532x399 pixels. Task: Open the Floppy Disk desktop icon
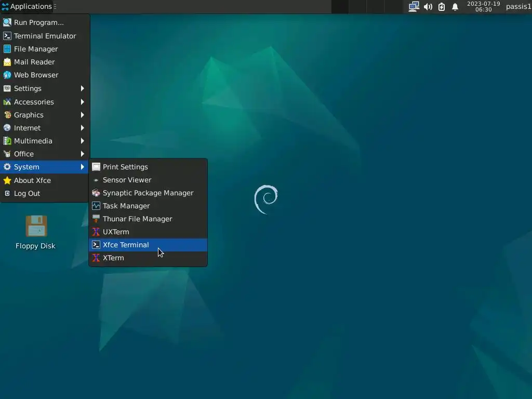pos(36,227)
